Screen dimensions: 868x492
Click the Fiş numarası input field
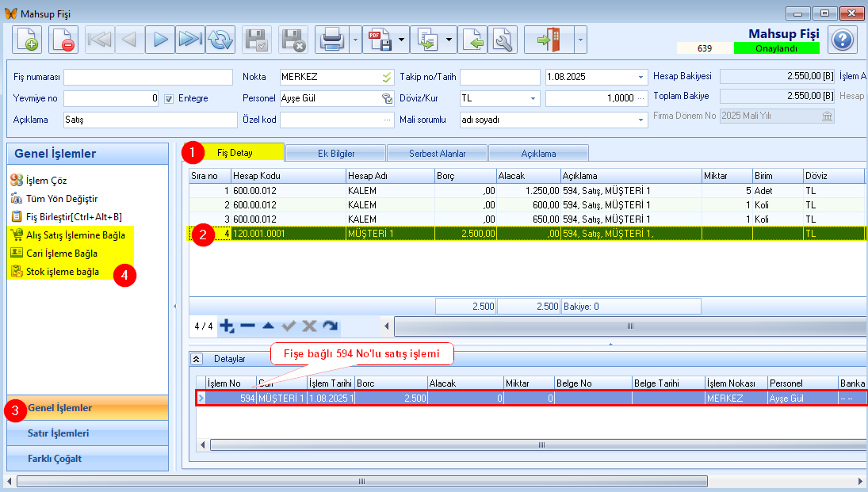click(x=150, y=78)
